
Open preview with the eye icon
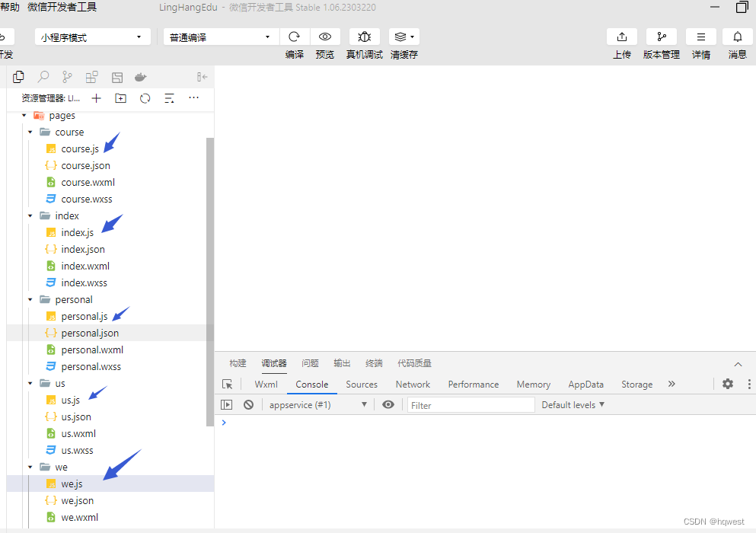pyautogui.click(x=325, y=37)
